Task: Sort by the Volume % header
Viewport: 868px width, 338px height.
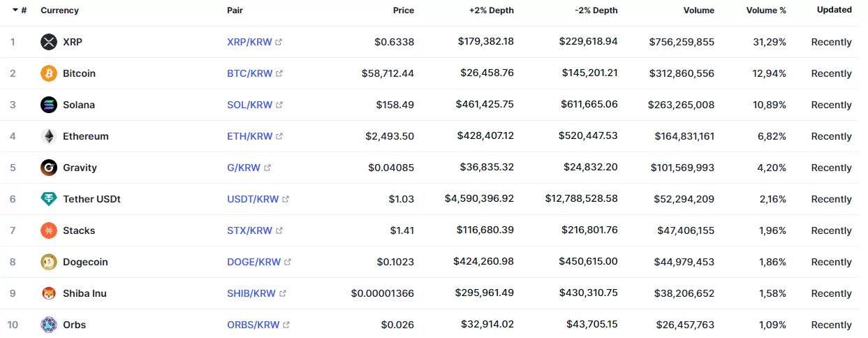Action: (x=766, y=10)
